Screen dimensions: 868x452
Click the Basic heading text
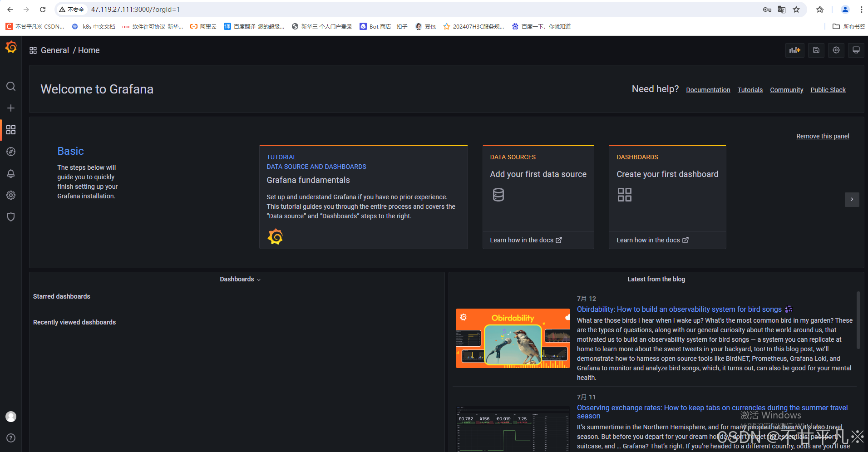(70, 151)
